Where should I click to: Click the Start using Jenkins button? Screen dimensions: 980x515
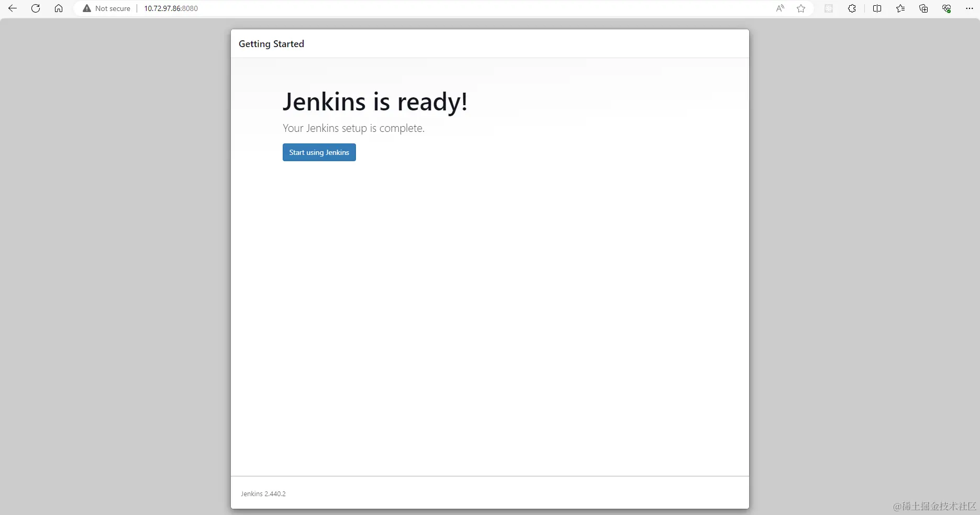coord(319,152)
